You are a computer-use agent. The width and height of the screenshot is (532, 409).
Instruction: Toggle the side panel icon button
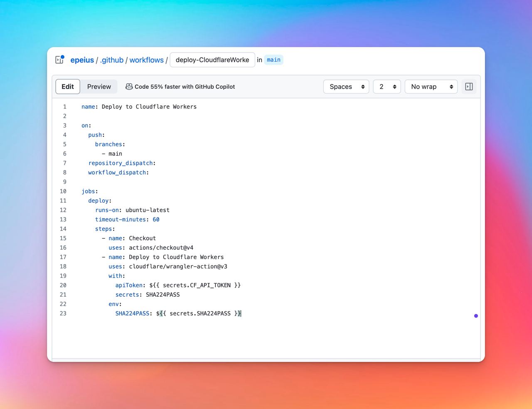point(469,87)
